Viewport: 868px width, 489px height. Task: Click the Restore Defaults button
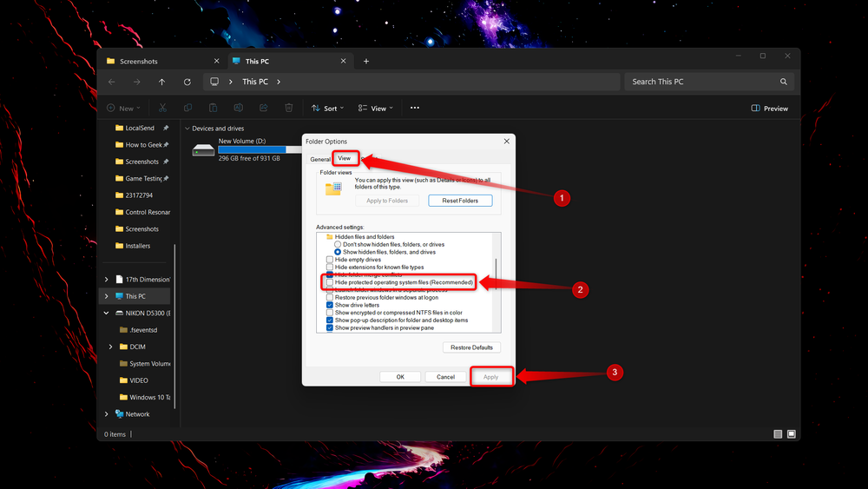click(x=471, y=347)
